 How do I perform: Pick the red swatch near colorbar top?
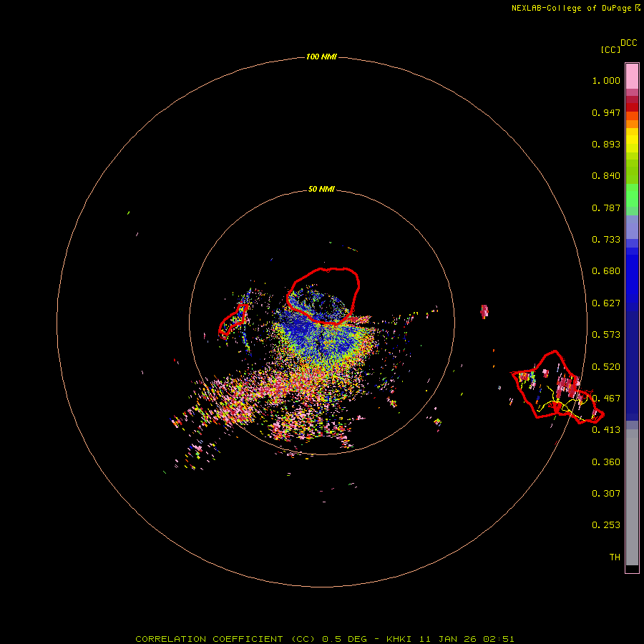pyautogui.click(x=632, y=107)
